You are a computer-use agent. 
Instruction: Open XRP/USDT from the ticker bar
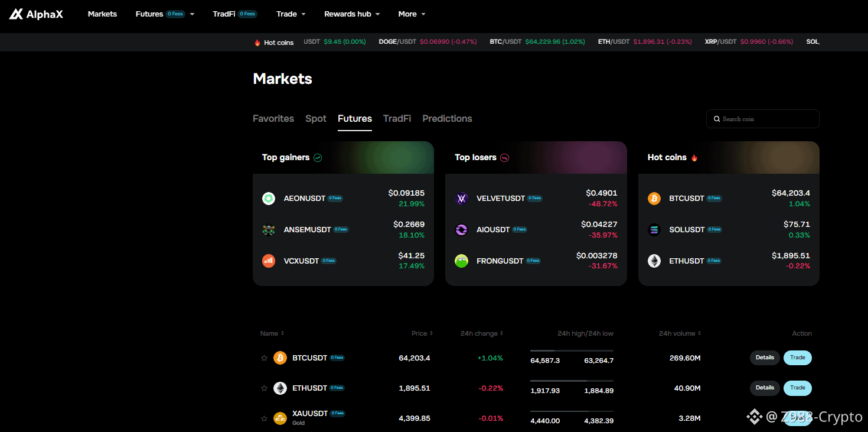pos(749,42)
